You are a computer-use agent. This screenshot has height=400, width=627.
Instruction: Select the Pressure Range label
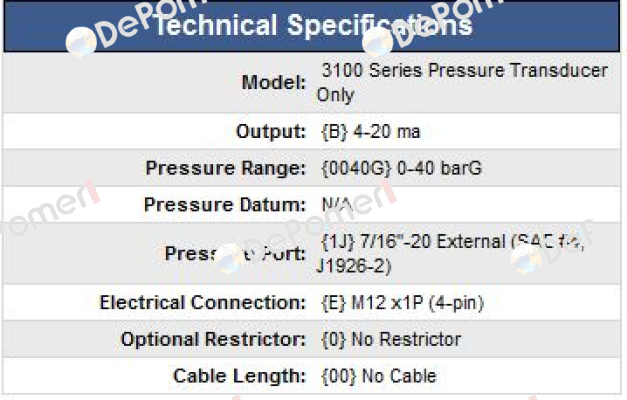coord(226,168)
